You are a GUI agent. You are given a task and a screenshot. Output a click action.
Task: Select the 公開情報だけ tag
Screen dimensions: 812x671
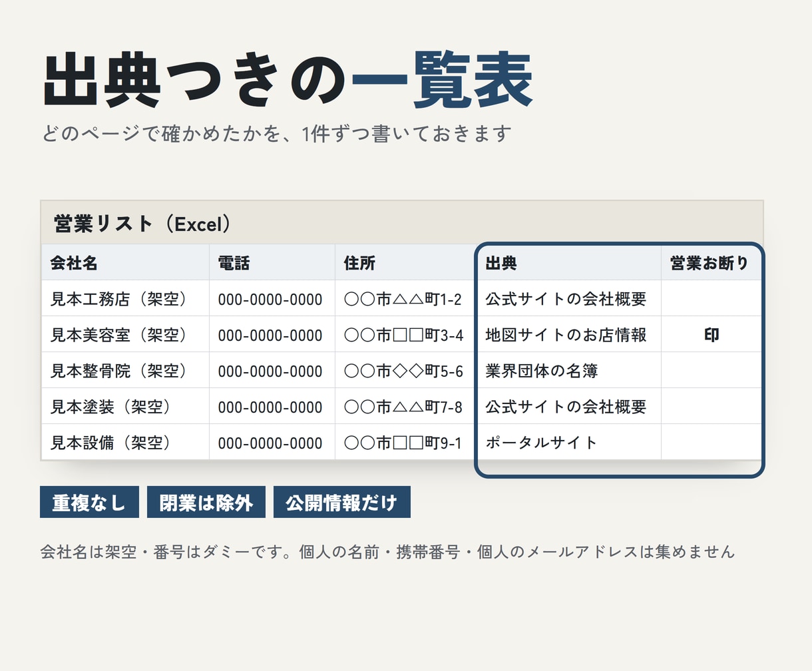click(342, 502)
